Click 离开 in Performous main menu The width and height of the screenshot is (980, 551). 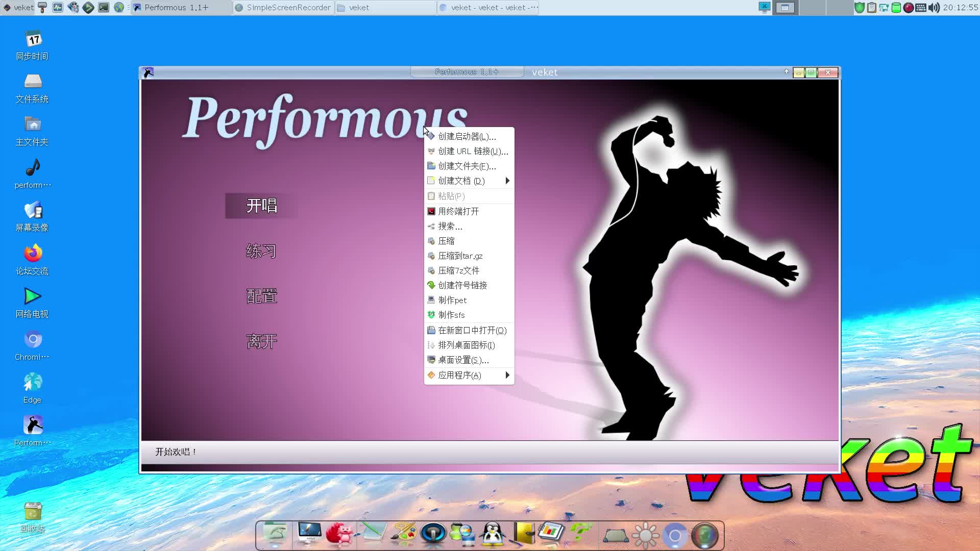261,341
